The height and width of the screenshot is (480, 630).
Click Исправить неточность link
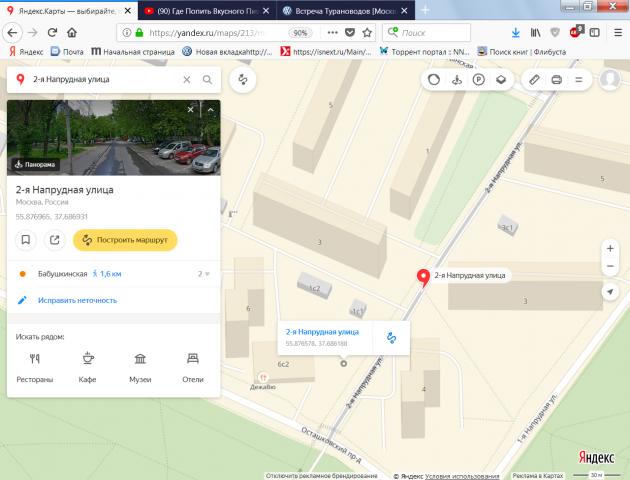coord(77,300)
